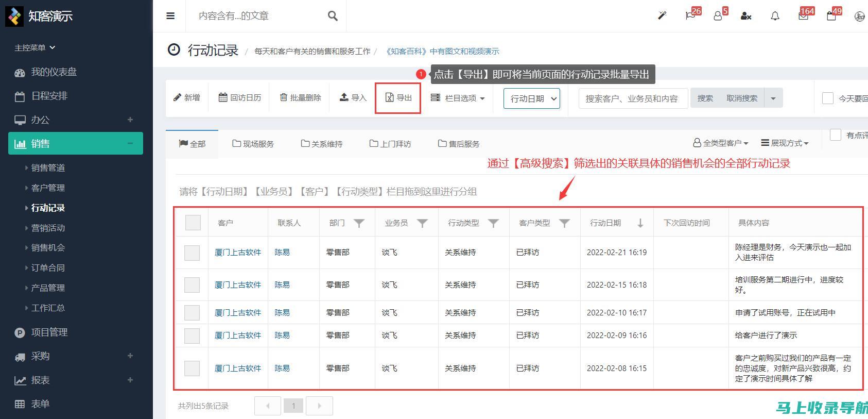Click the 搜索 button

point(705,98)
